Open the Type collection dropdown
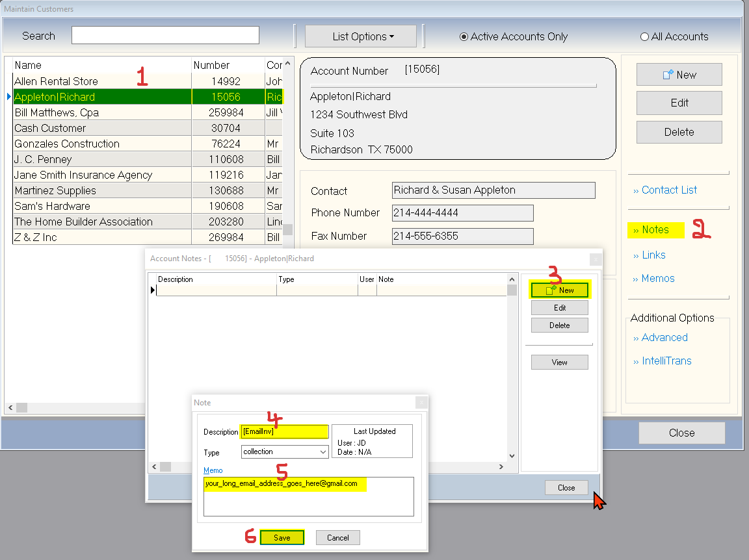This screenshot has width=749, height=560. click(323, 452)
